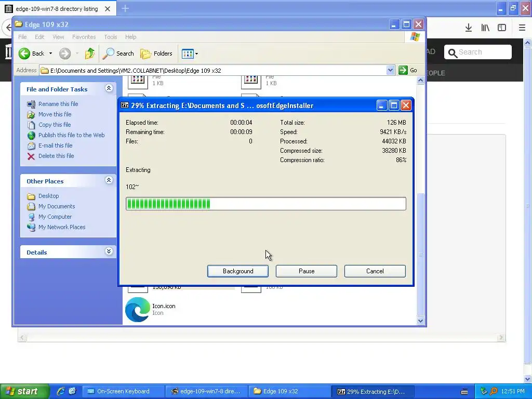Launch Internet Explorer from Quick Launch

tap(60, 391)
